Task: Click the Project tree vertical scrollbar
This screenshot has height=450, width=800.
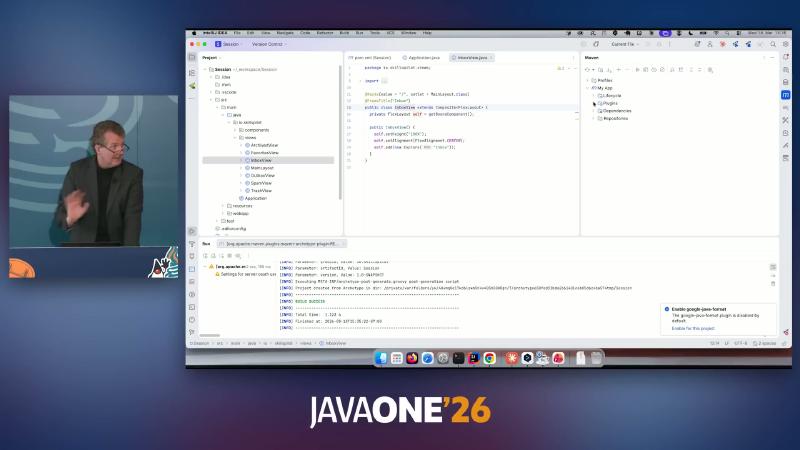Action: click(339, 133)
